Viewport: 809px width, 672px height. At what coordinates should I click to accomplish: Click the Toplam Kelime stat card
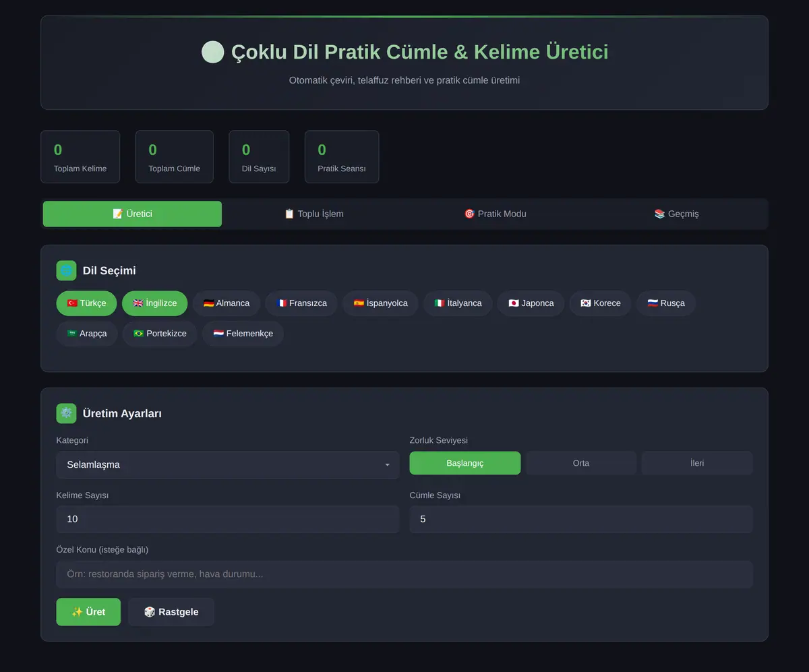(80, 157)
